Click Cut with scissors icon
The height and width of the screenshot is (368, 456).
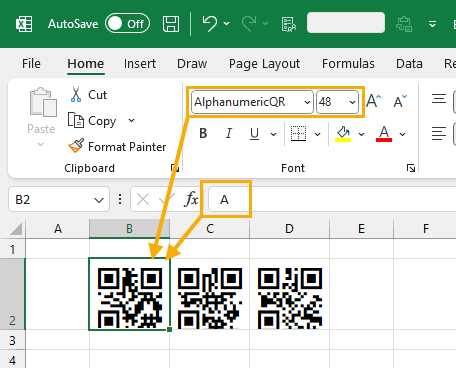[88, 95]
